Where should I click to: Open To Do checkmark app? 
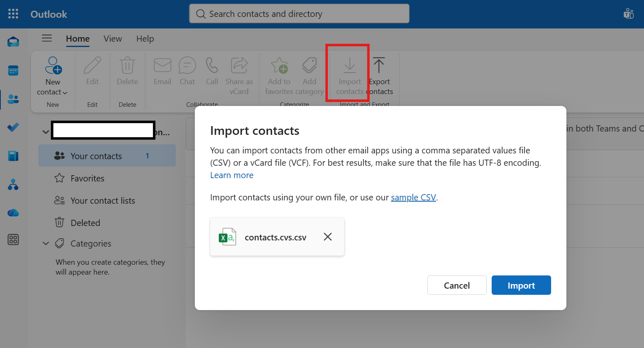pos(13,127)
